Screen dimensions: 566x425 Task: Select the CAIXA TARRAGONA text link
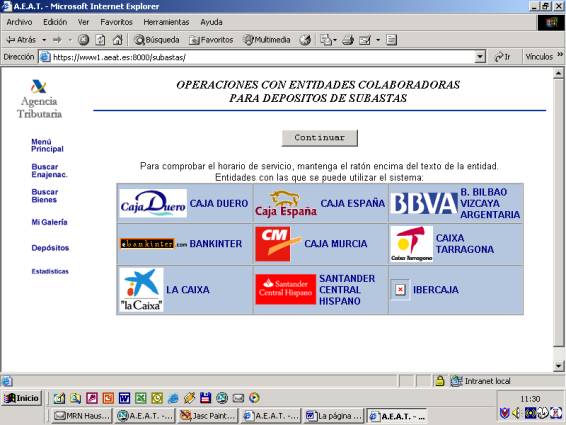pyautogui.click(x=465, y=244)
